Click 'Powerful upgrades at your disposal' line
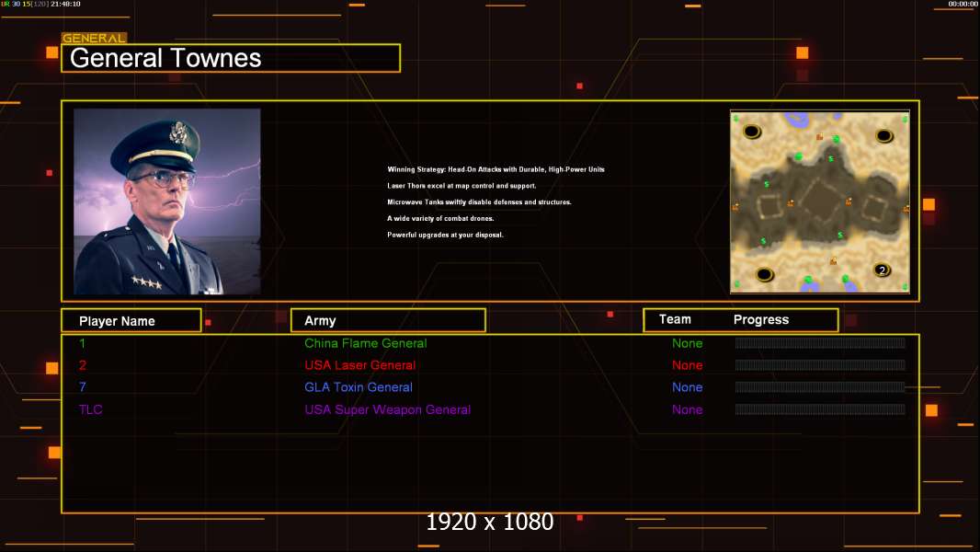This screenshot has height=552, width=980. [445, 235]
